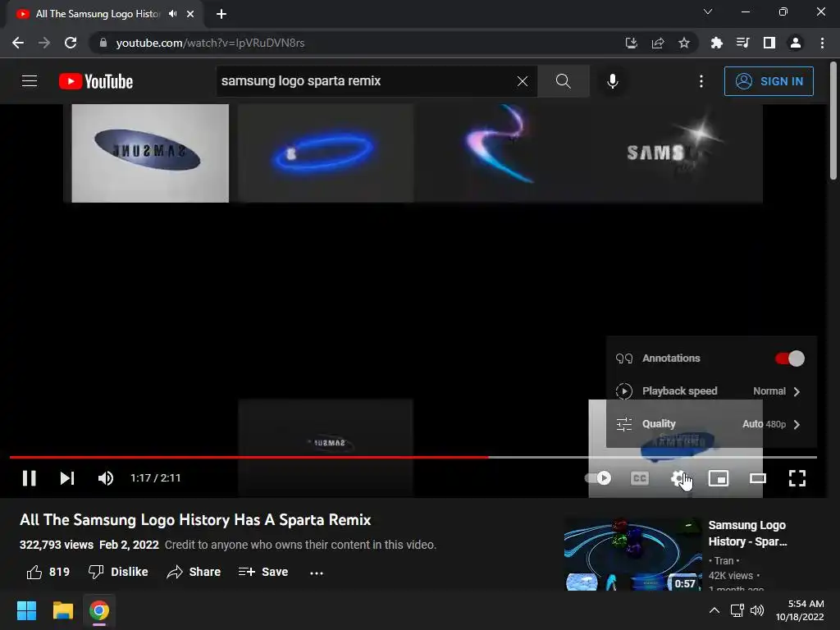Close the player settings gear menu
840x630 pixels.
click(x=678, y=478)
